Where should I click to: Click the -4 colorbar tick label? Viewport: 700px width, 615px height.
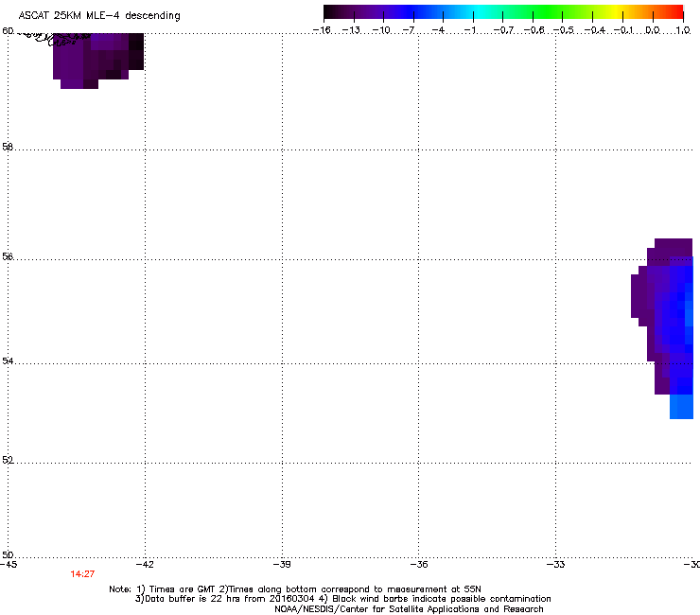click(x=438, y=30)
